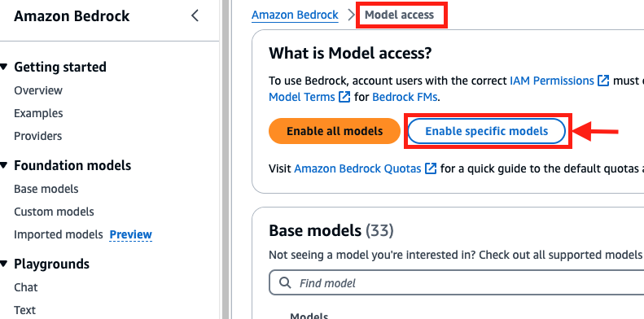Select Base models in sidebar
Screen dimensions: 644x319
coord(46,189)
